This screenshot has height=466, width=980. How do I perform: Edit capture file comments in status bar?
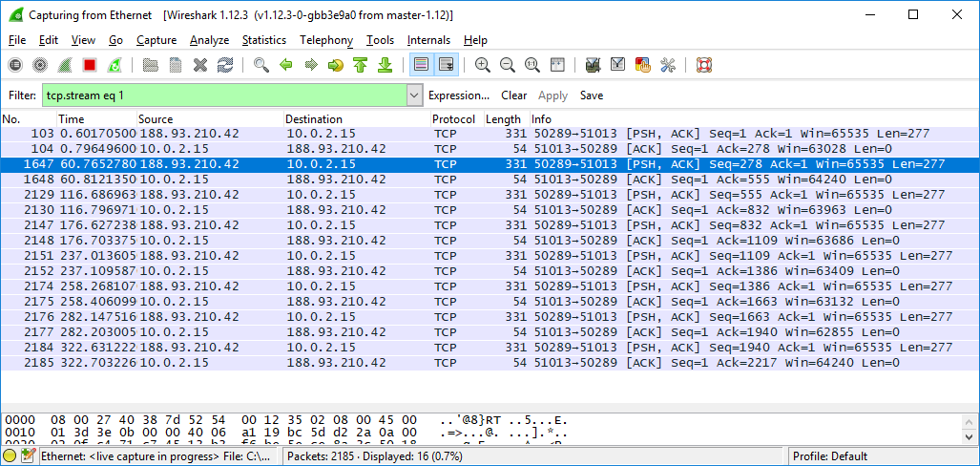click(x=27, y=456)
